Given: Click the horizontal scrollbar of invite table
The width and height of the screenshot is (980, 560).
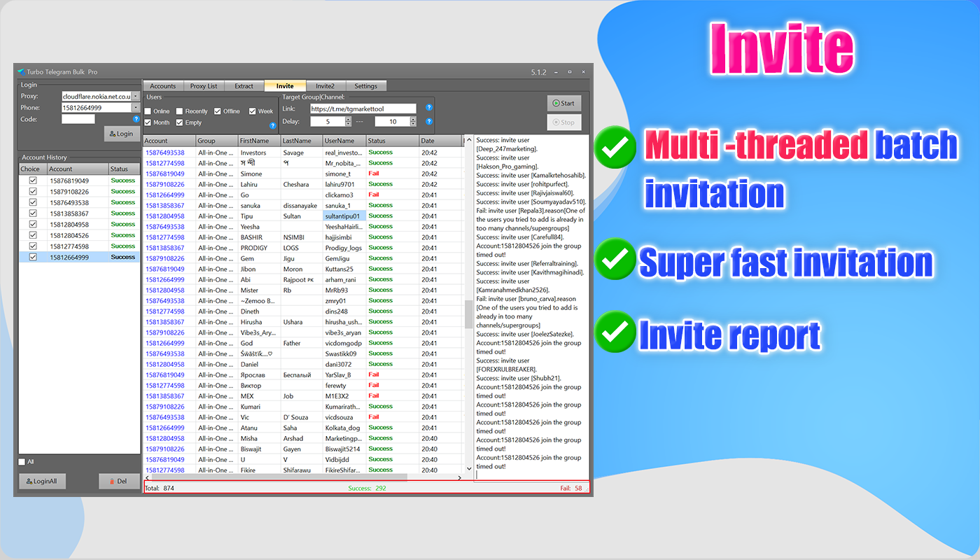Looking at the screenshot, I should point(279,477).
